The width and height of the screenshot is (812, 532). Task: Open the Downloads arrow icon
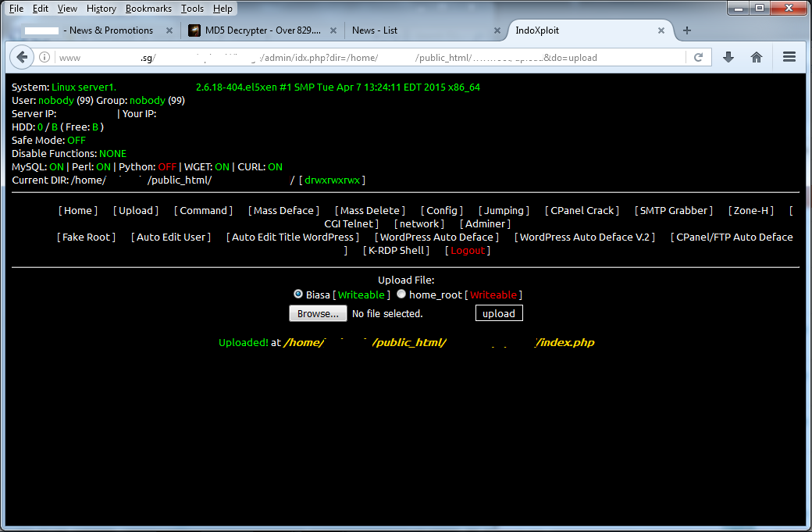728,56
